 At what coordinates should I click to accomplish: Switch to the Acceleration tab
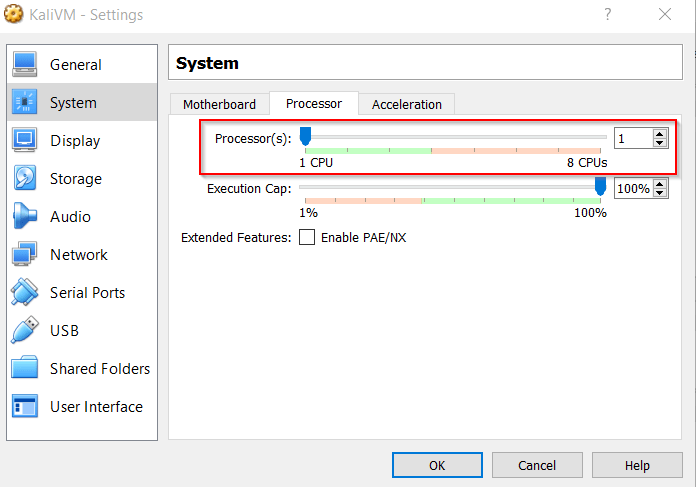coord(406,104)
